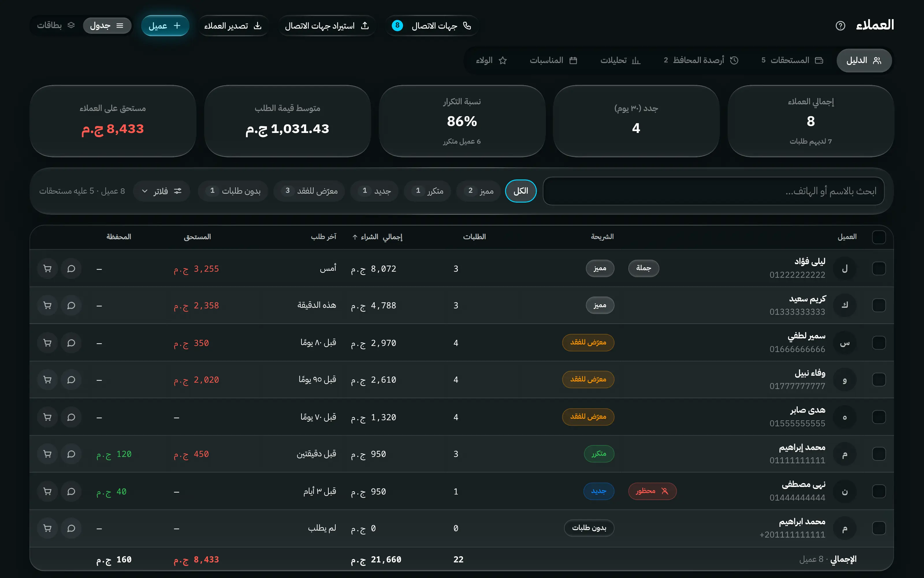Screen dimensions: 924x578
Task: Click the cart icon in ليلى فؤاد row
Action: click(x=47, y=269)
